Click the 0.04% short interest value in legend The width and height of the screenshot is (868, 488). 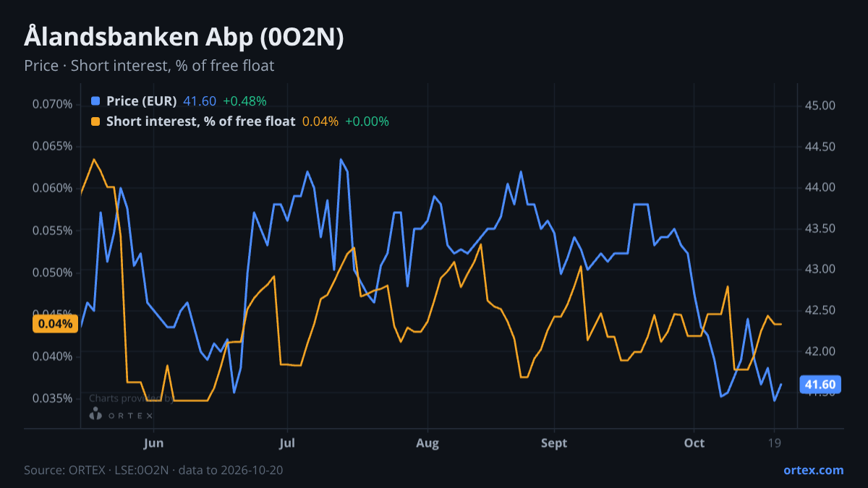(x=320, y=121)
